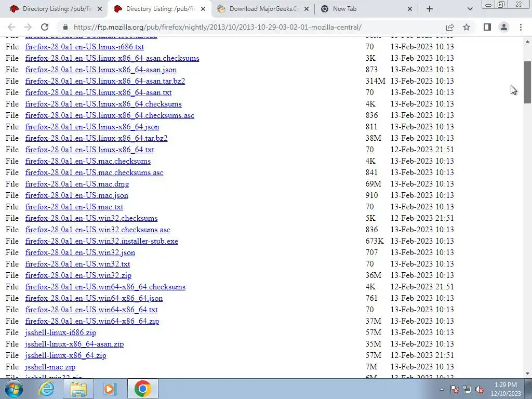Open firefox-28.0a1.en-US.mac.txt link
The height and width of the screenshot is (399, 532).
tap(74, 207)
